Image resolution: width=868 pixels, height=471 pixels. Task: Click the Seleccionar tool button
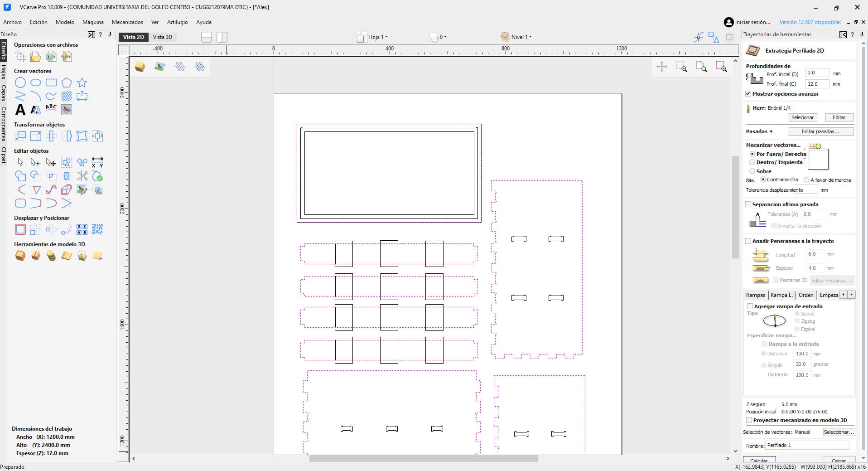[802, 117]
